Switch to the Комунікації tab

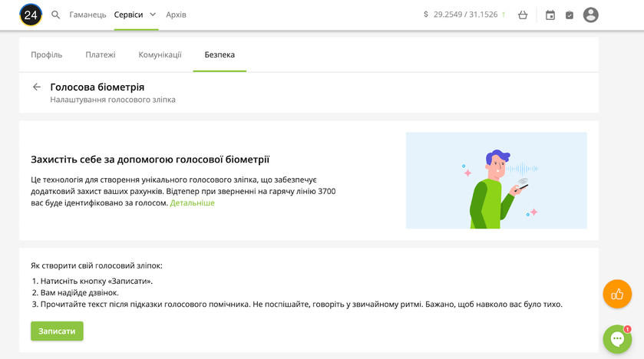click(x=160, y=54)
